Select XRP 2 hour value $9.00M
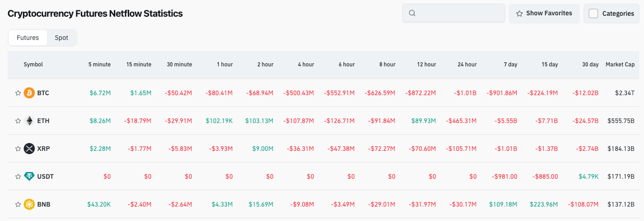The height and width of the screenshot is (221, 644). [x=263, y=149]
